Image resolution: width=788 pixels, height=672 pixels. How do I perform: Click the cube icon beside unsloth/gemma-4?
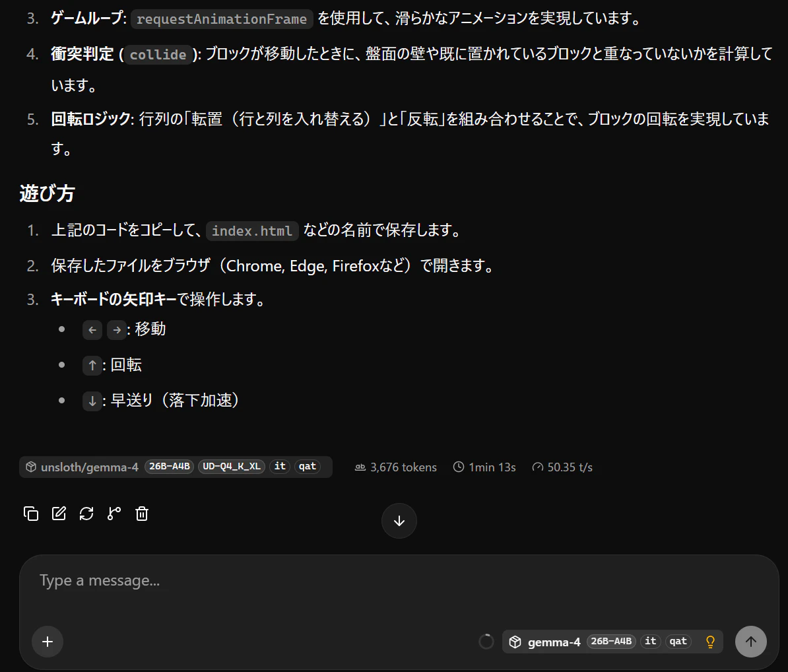[x=30, y=467]
